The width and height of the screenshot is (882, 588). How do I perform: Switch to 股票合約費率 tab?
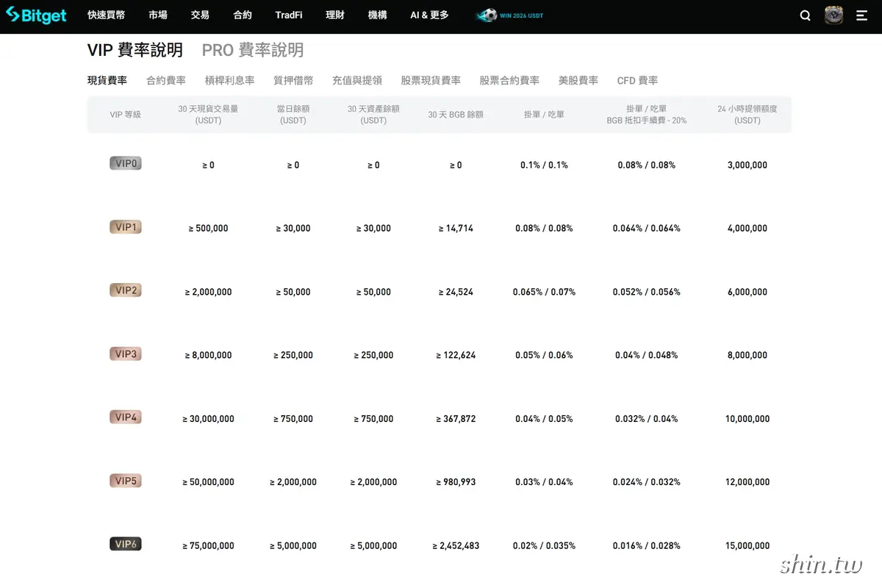coord(509,81)
